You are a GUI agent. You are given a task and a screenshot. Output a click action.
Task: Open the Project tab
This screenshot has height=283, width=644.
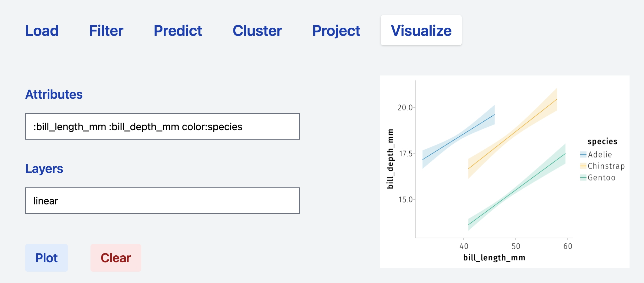coord(336,31)
